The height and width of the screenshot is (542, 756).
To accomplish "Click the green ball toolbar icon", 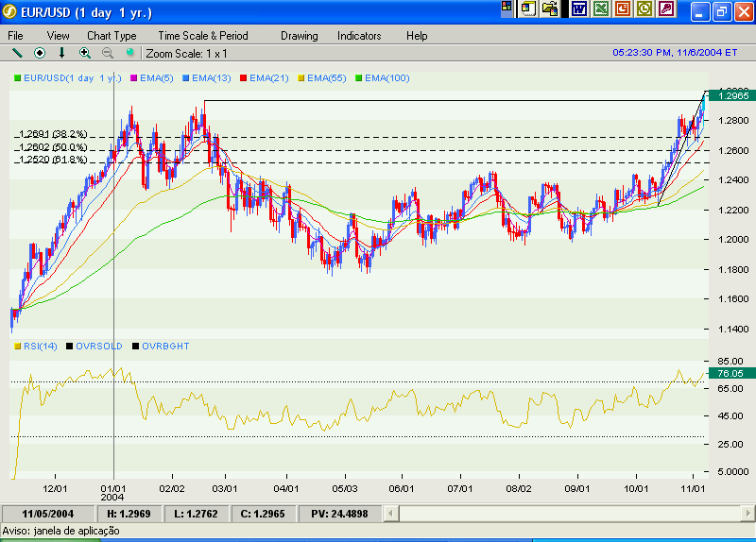I will click(129, 53).
